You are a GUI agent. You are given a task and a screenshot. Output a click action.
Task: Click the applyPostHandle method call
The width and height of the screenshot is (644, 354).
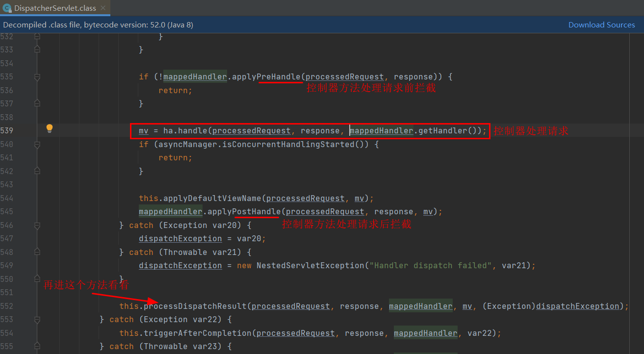244,211
